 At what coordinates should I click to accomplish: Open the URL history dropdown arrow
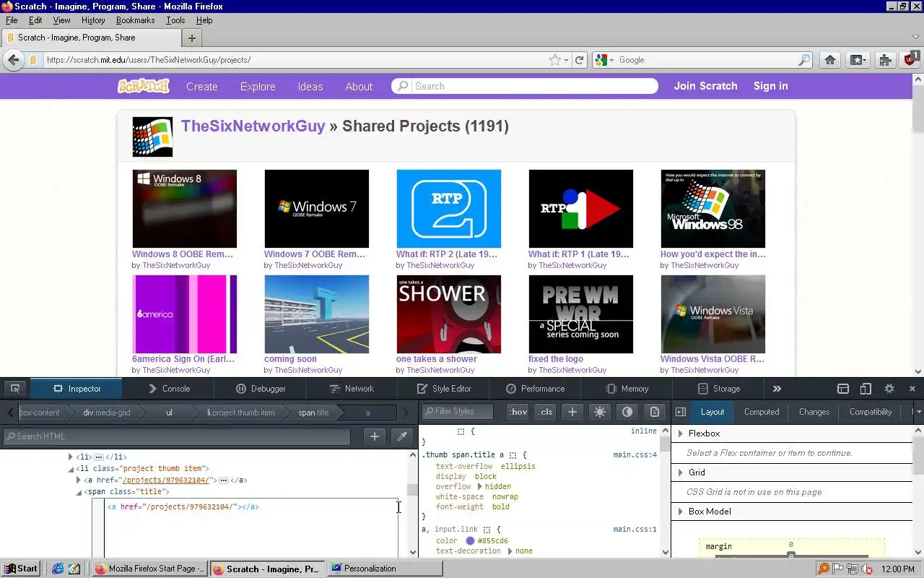567,60
